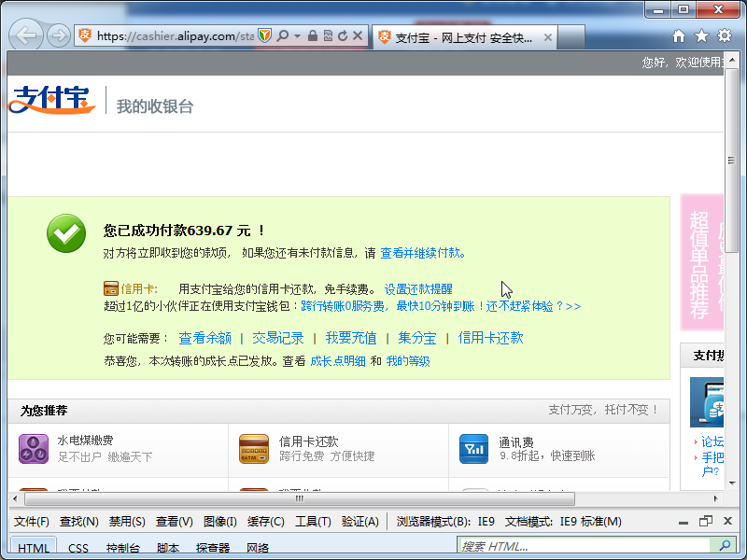The height and width of the screenshot is (560, 747).
Task: Click the padlock security icon
Action: point(313,35)
